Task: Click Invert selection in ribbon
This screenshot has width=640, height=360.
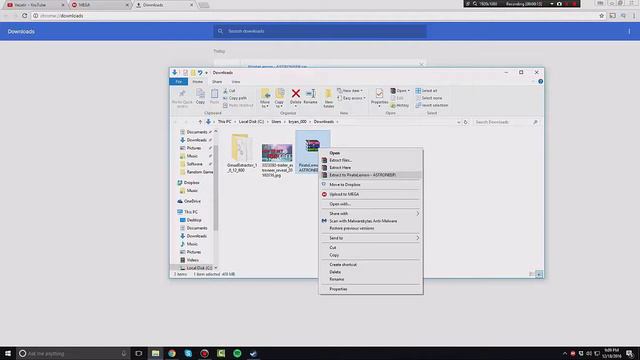Action: (x=431, y=105)
